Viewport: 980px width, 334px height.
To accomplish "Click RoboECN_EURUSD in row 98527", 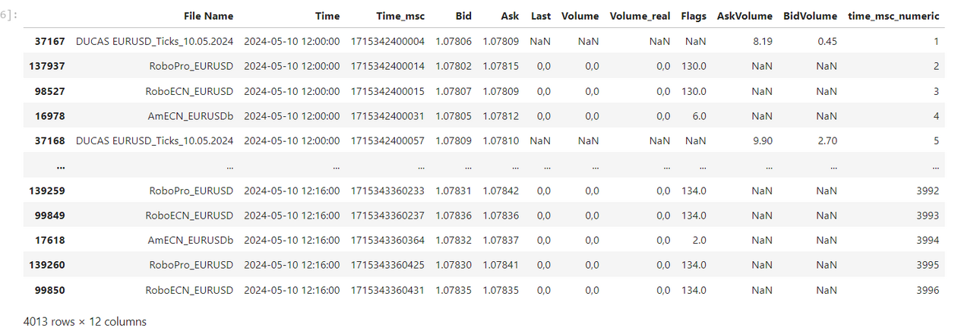I will (191, 91).
